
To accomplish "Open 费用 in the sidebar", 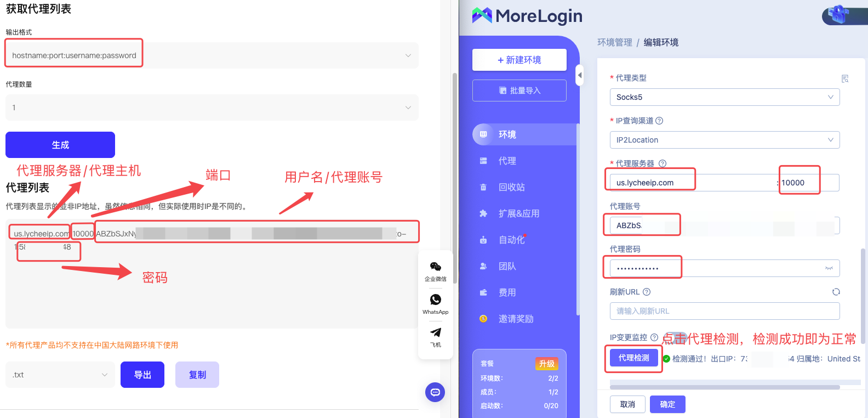I will point(524,292).
